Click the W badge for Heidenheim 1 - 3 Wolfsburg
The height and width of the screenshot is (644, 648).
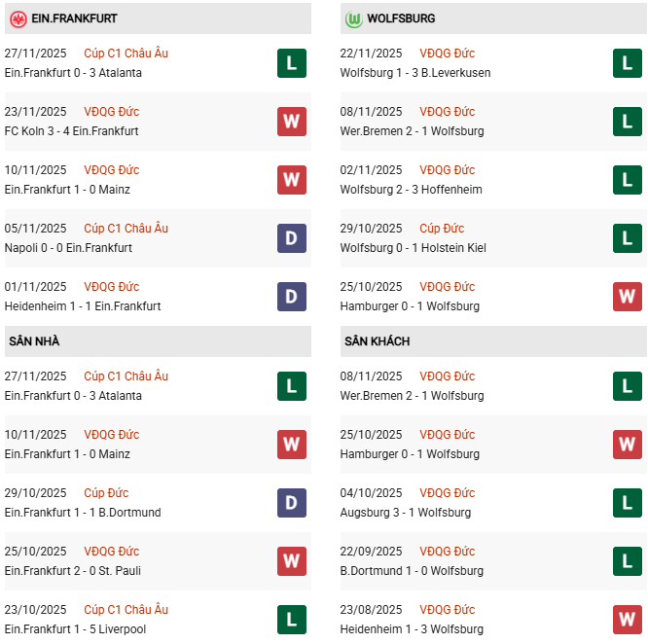(627, 620)
